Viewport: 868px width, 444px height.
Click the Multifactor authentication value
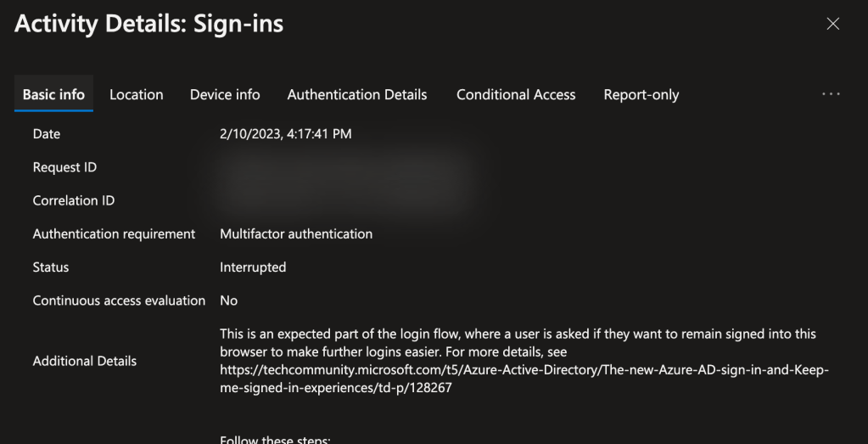[295, 233]
